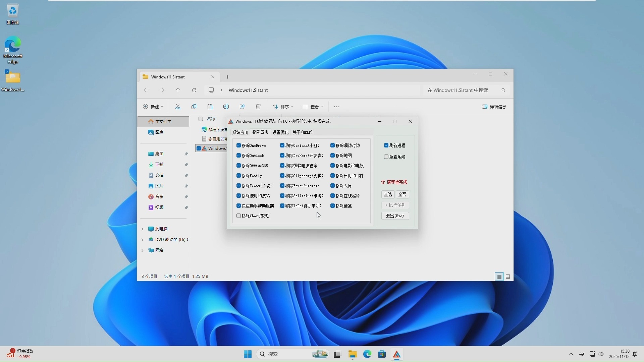The image size is (644, 362).
Task: Expand 此电脑 in the sidebar
Action: 142,229
